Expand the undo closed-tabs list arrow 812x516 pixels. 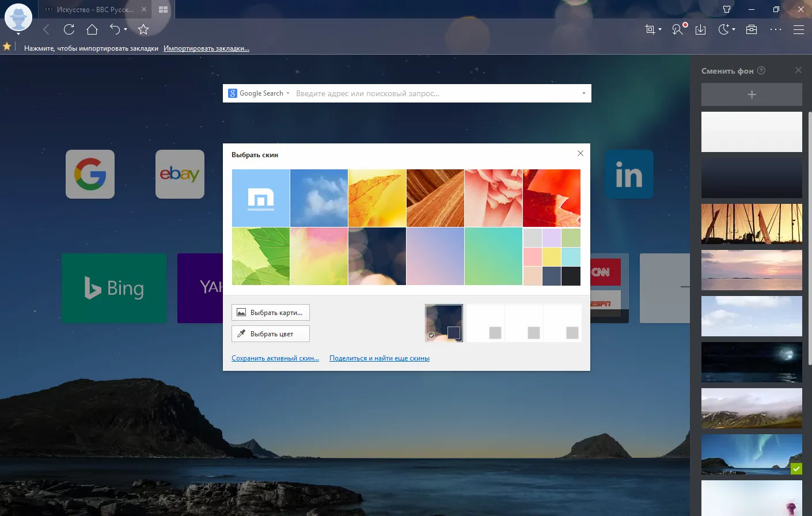pyautogui.click(x=126, y=29)
